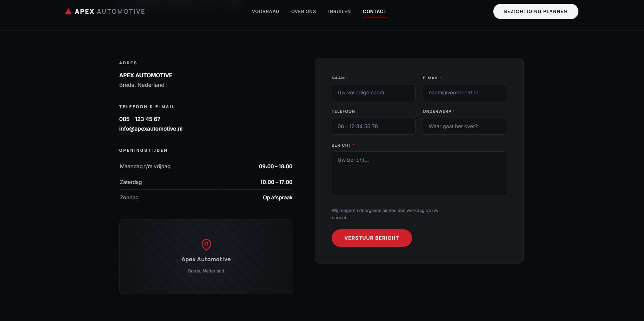Click the Bezichtiging Plannen button
644x321 pixels.
point(535,12)
